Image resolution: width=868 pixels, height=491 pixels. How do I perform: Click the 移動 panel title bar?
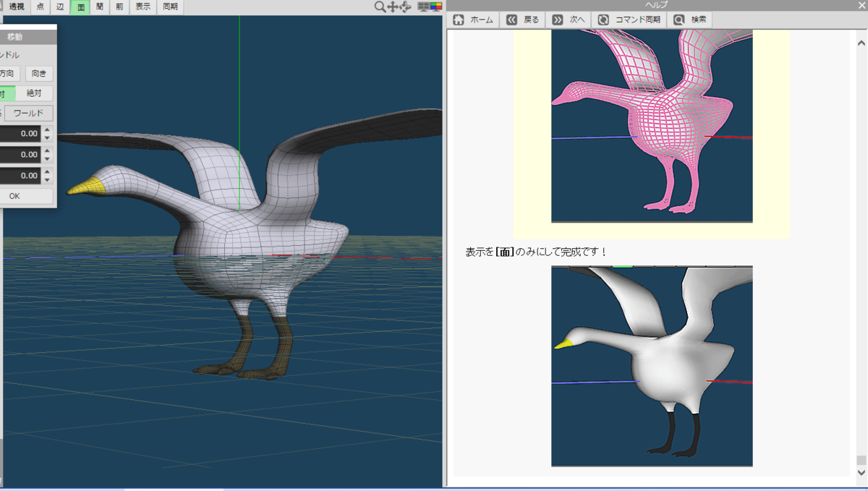pos(27,36)
